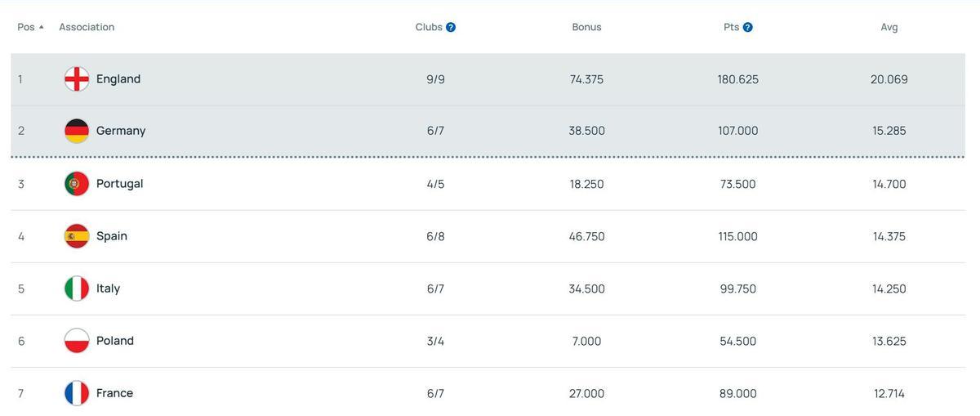Viewport: 980px width, 416px height.
Task: Open the Portugal association link
Action: coord(119,184)
